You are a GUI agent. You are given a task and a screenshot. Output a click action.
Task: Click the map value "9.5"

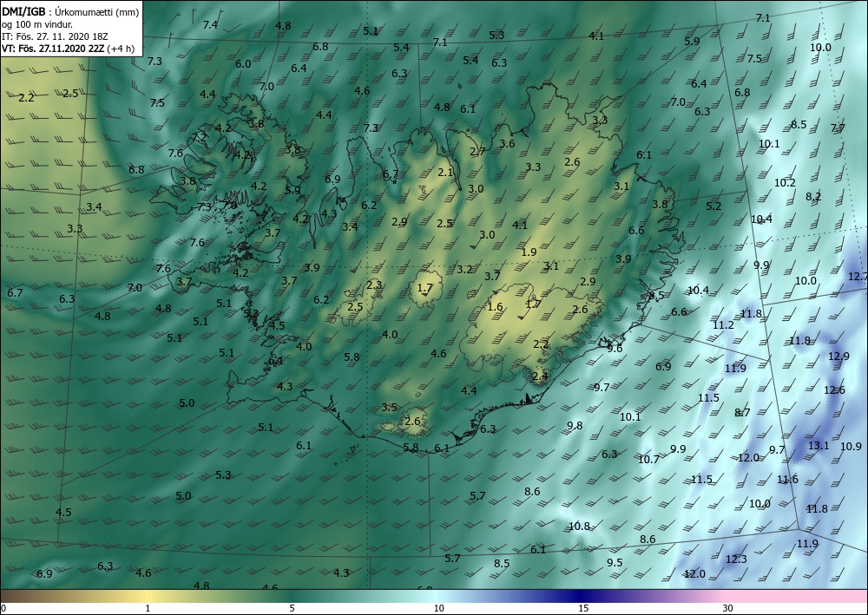(615, 562)
